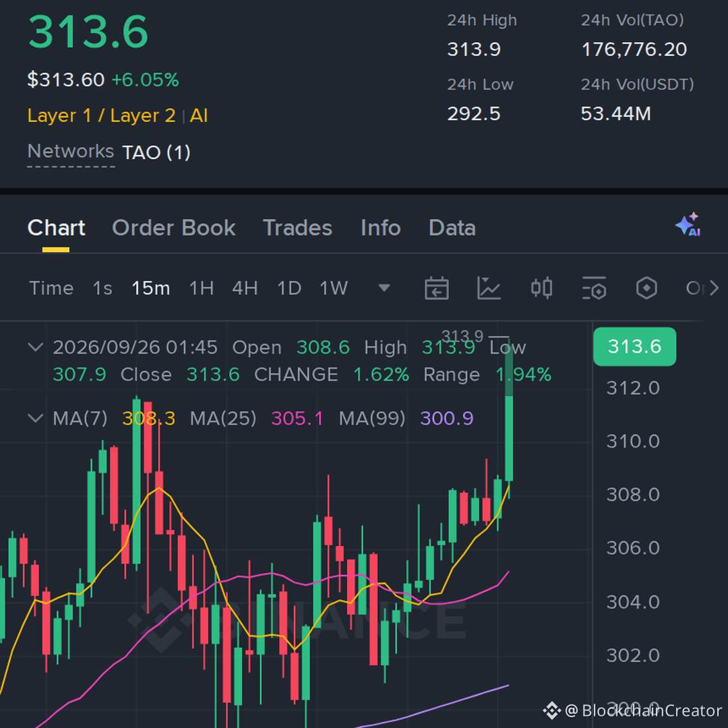The height and width of the screenshot is (728, 728).
Task: Click the right arrow to show more tools
Action: [714, 289]
